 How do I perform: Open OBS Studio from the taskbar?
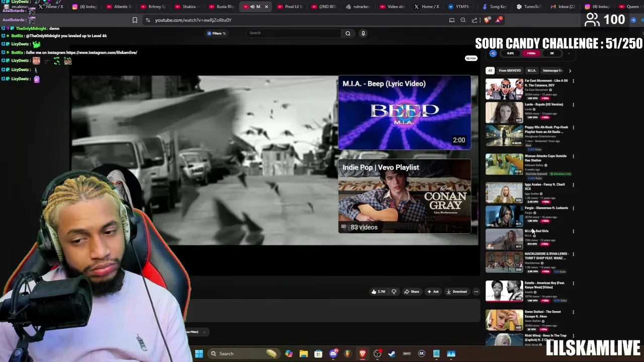[x=377, y=354]
